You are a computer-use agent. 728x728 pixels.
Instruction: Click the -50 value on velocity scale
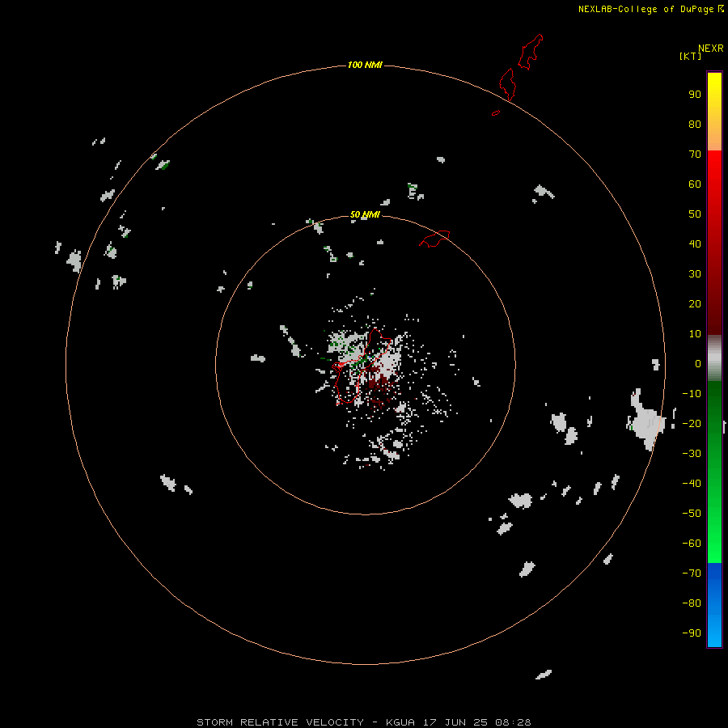point(692,514)
